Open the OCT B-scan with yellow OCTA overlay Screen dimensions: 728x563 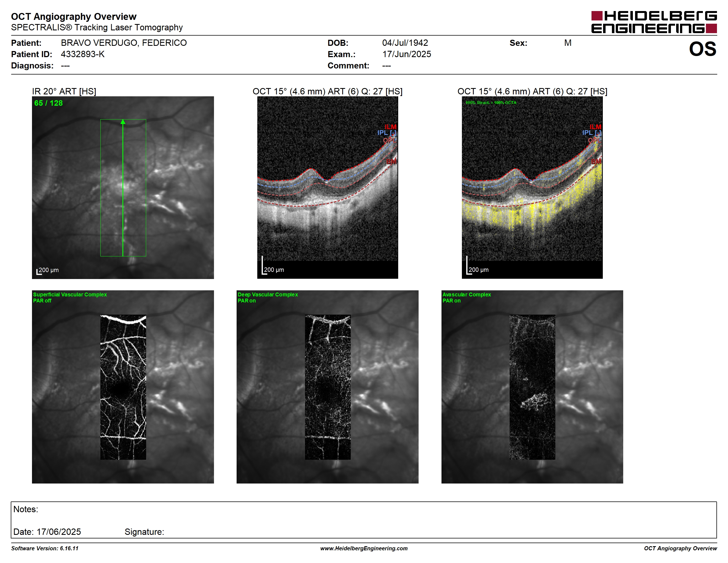pyautogui.click(x=532, y=187)
